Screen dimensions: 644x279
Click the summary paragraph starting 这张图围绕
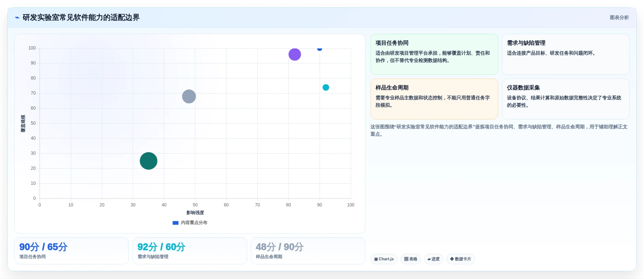pyautogui.click(x=499, y=131)
